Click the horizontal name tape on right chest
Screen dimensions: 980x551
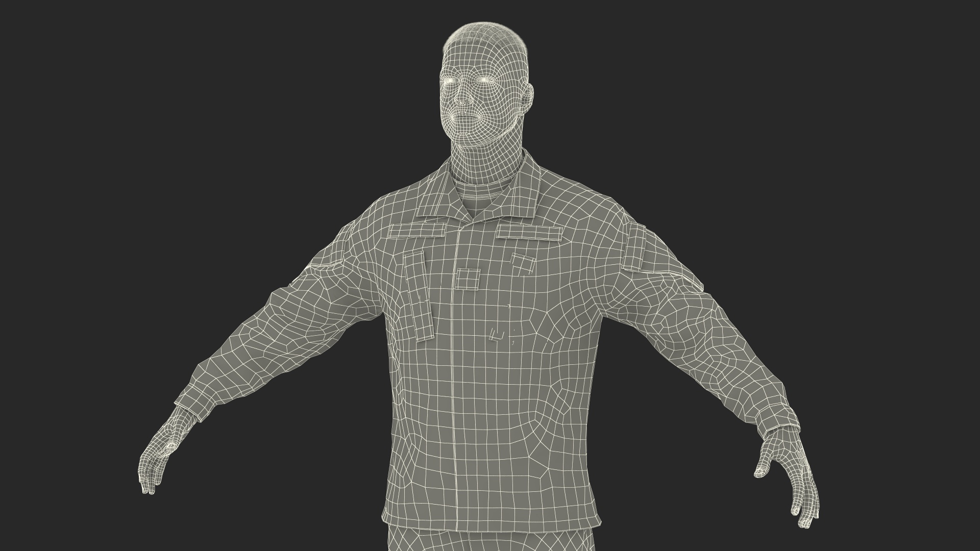coord(529,233)
